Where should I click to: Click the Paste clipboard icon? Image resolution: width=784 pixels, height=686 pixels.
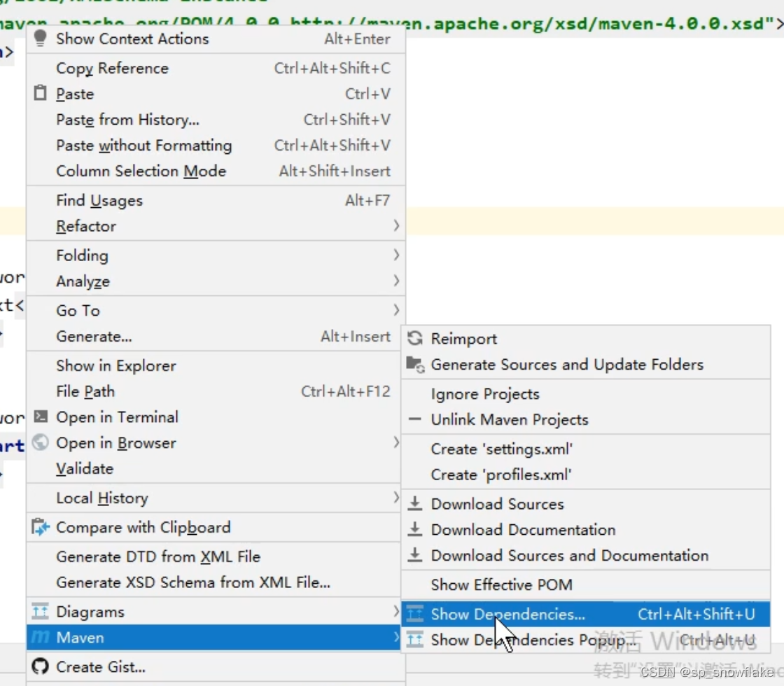(41, 93)
